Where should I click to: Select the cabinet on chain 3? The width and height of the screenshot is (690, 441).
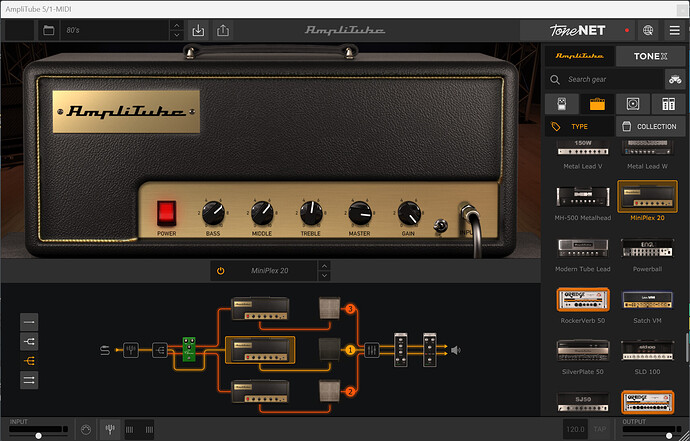pyautogui.click(x=330, y=309)
